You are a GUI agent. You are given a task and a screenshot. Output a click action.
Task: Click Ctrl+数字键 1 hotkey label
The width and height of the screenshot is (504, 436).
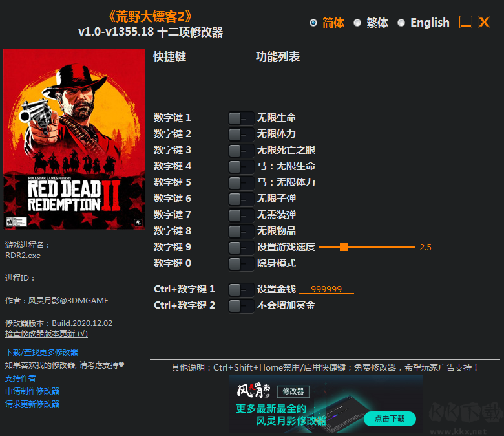(184, 289)
